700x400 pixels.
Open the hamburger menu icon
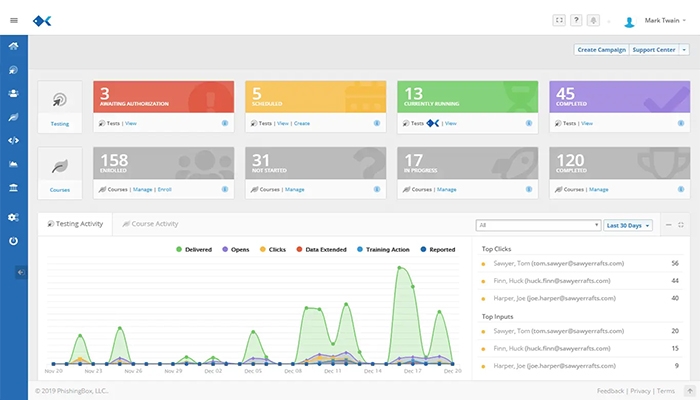[x=14, y=21]
